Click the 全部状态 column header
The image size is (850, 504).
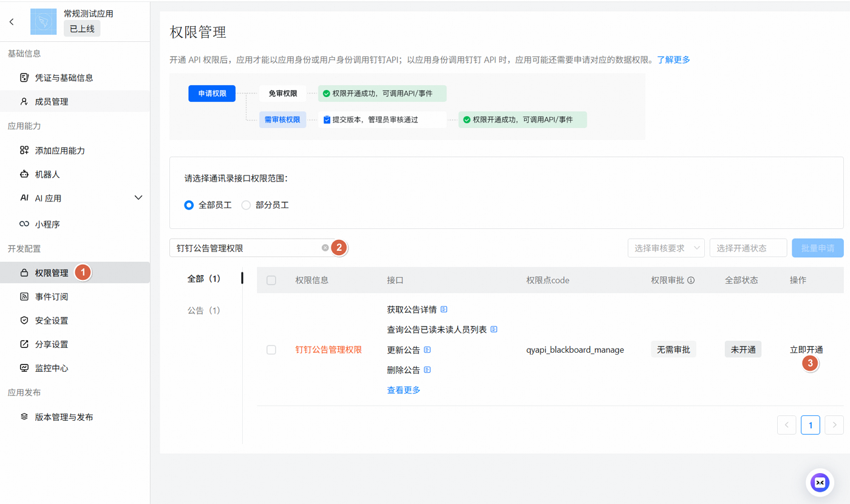pos(741,281)
